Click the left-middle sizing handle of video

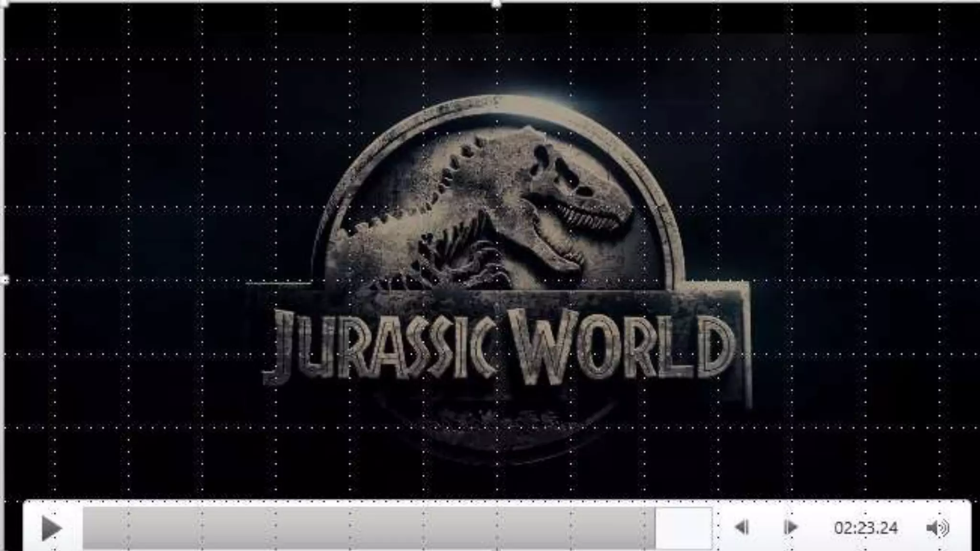(x=5, y=280)
